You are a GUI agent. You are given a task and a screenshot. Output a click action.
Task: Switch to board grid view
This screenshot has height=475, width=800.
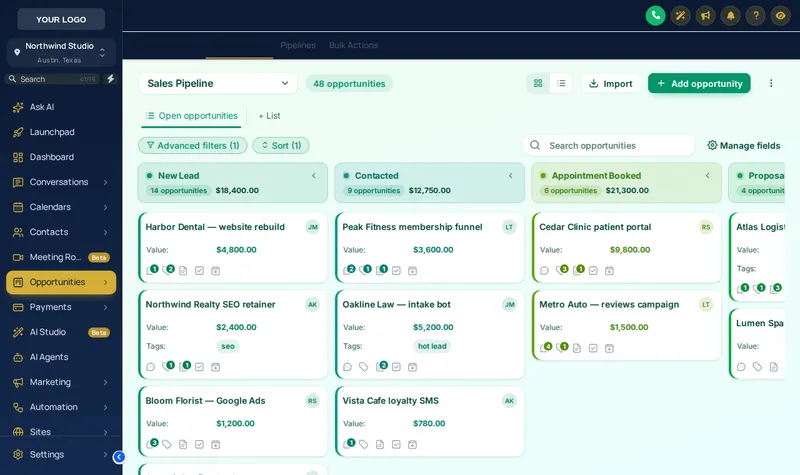538,83
